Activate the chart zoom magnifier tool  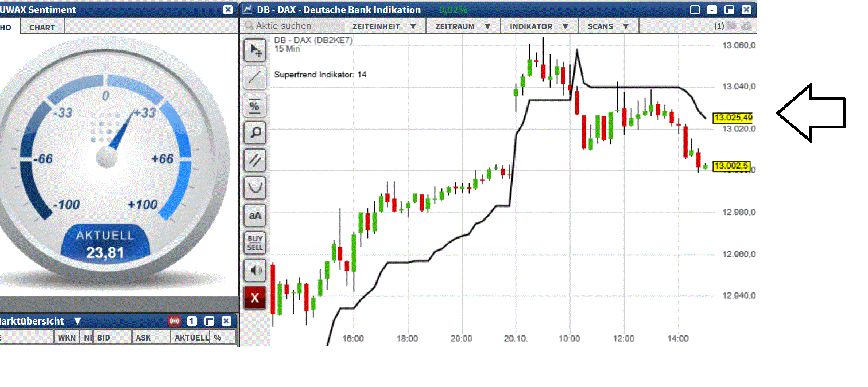click(x=255, y=132)
